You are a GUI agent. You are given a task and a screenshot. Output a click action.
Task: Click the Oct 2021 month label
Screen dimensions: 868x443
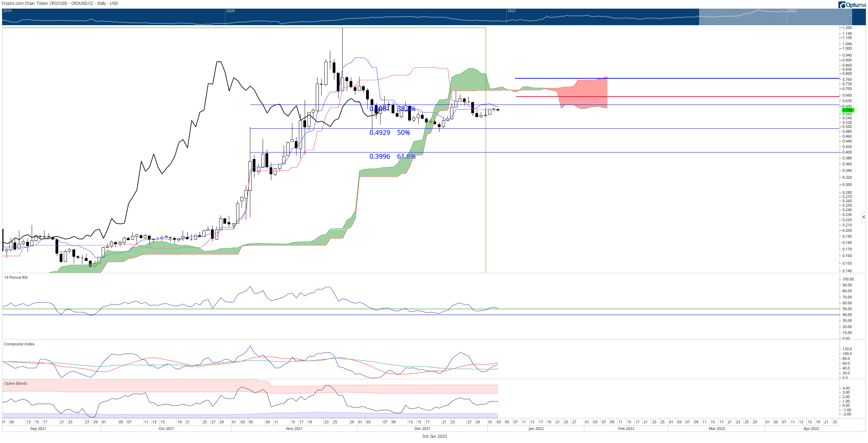[166, 429]
